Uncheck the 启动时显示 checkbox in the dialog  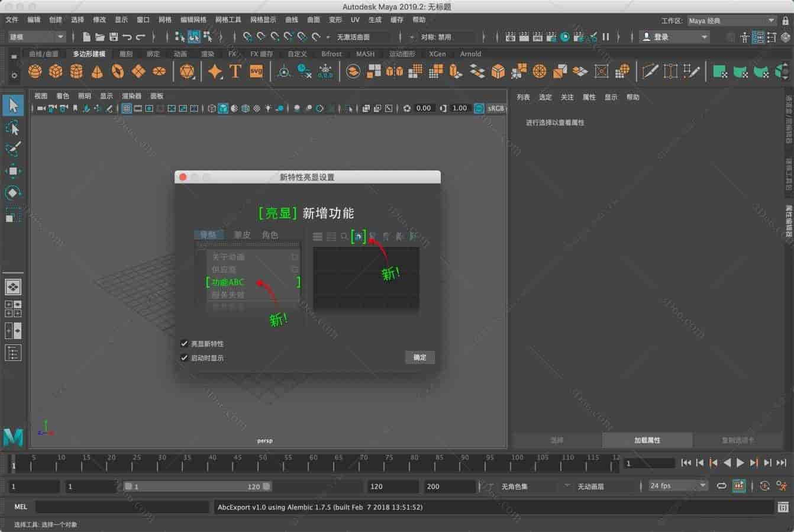185,357
